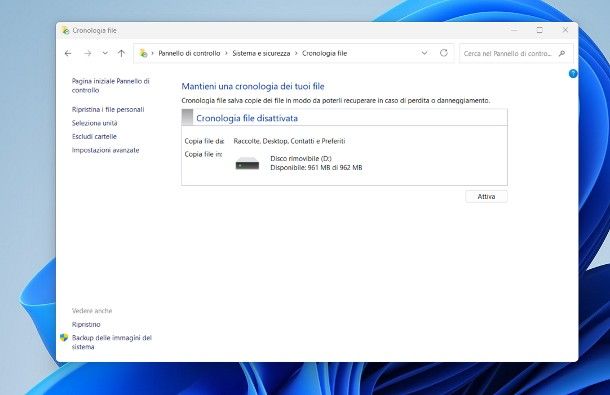Viewport: 610px width, 395px height.
Task: Click the search magnifier icon
Action: (x=562, y=53)
